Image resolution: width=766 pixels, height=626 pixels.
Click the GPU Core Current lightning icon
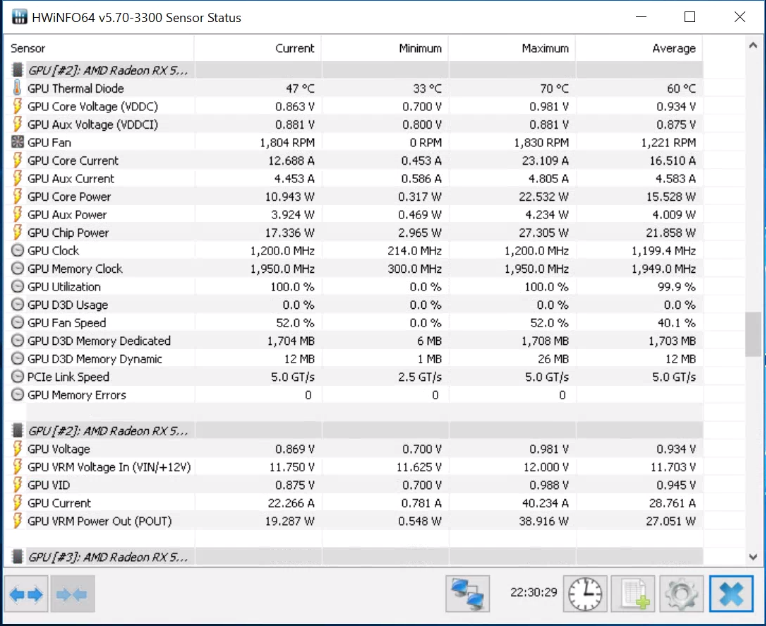pos(17,160)
